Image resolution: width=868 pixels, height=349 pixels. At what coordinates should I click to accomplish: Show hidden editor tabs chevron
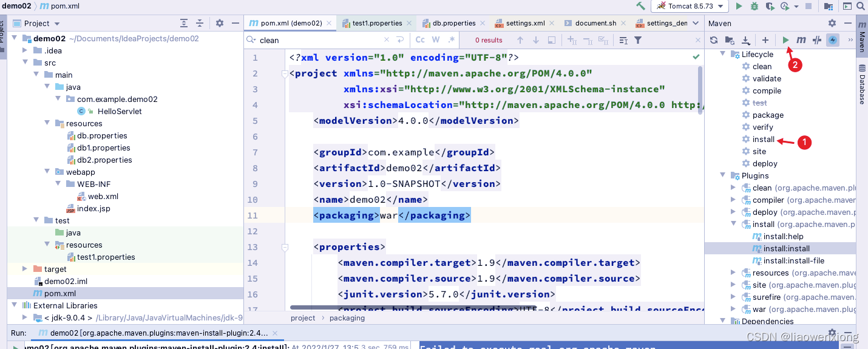[694, 23]
